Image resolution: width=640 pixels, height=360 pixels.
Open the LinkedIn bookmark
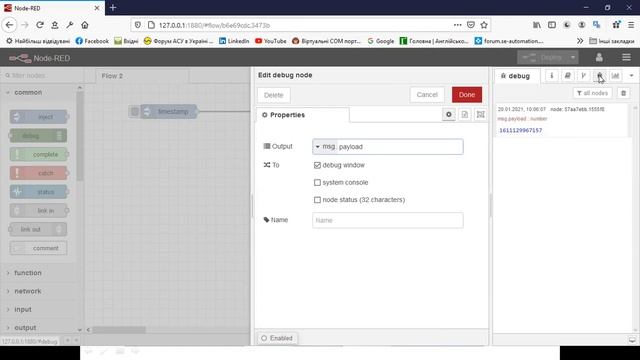coord(234,41)
